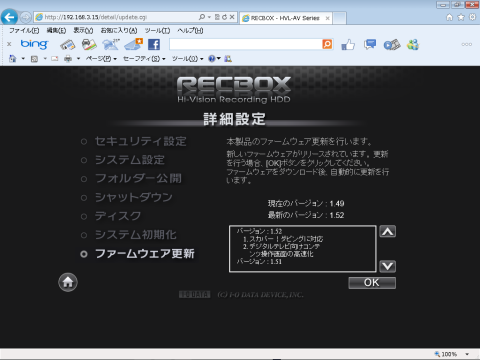Click the orange Bing search button
Screen dimensions: 480x360
[x=327, y=44]
